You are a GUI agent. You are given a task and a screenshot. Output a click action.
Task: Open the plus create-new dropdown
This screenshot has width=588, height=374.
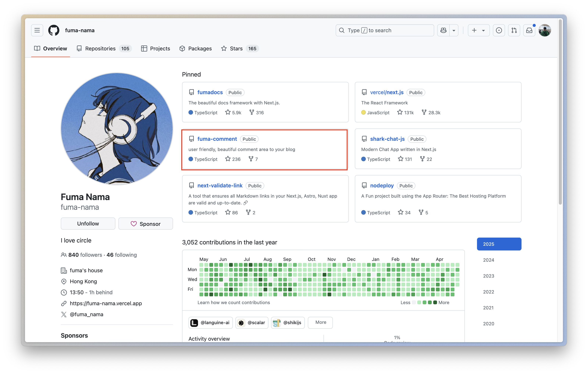(x=478, y=30)
